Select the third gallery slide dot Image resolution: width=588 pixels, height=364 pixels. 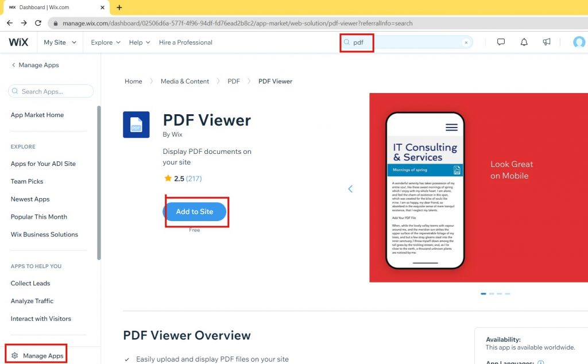click(x=500, y=293)
